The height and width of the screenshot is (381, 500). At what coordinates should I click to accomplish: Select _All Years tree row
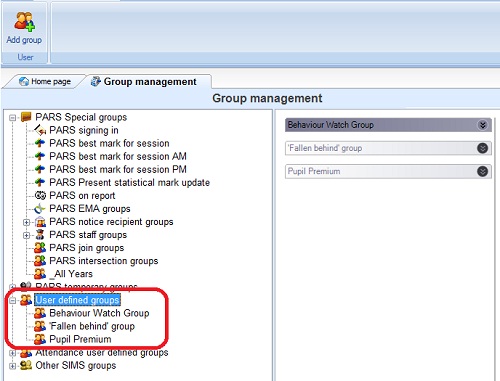point(71,274)
